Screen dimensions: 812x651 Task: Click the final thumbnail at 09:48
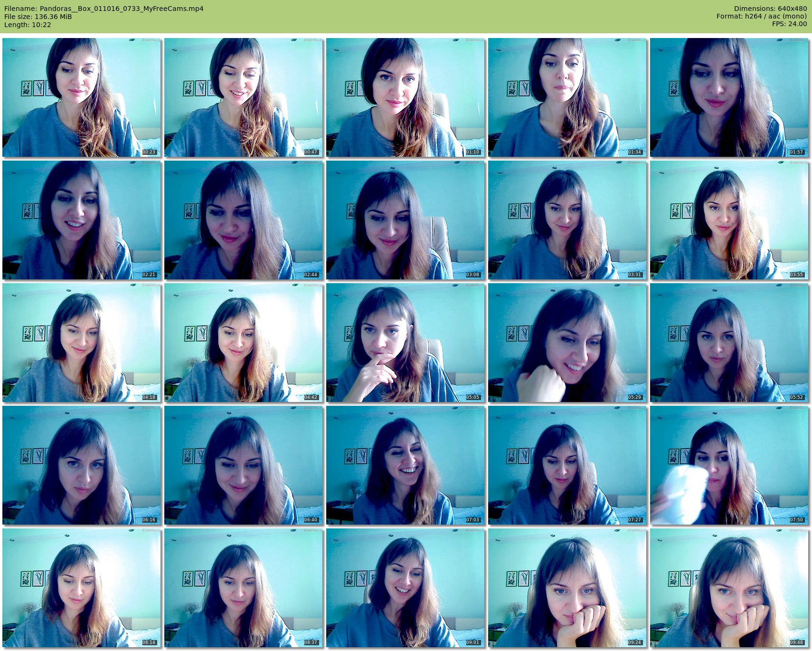[729, 588]
